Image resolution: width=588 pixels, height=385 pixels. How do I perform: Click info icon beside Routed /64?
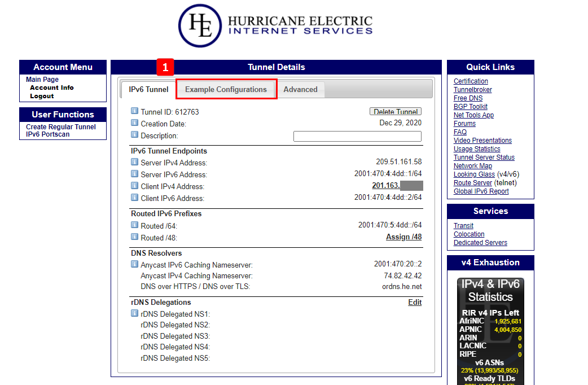coord(134,225)
